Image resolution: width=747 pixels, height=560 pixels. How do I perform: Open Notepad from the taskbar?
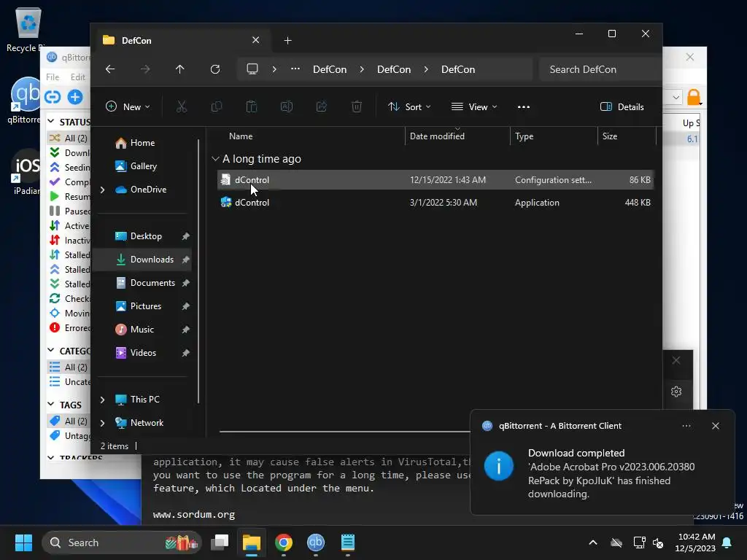[348, 542]
